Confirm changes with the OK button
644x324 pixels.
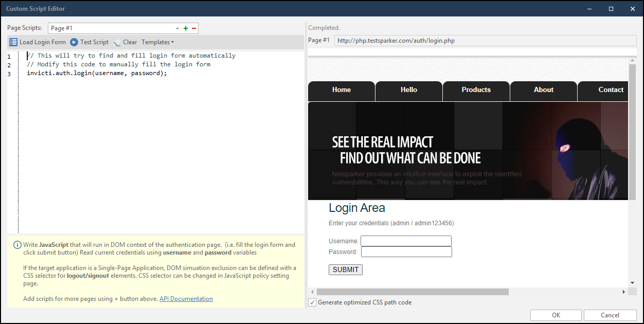click(x=556, y=315)
